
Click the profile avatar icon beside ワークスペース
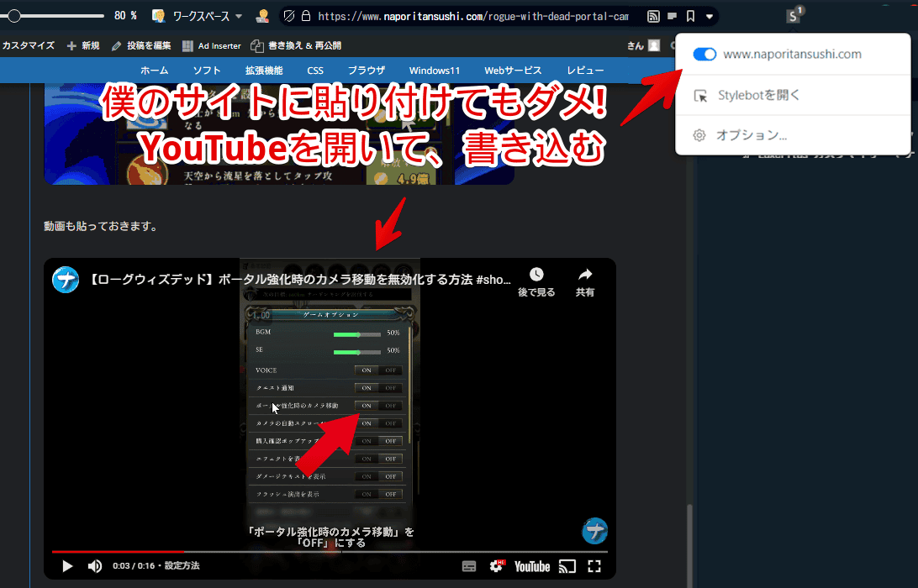262,17
